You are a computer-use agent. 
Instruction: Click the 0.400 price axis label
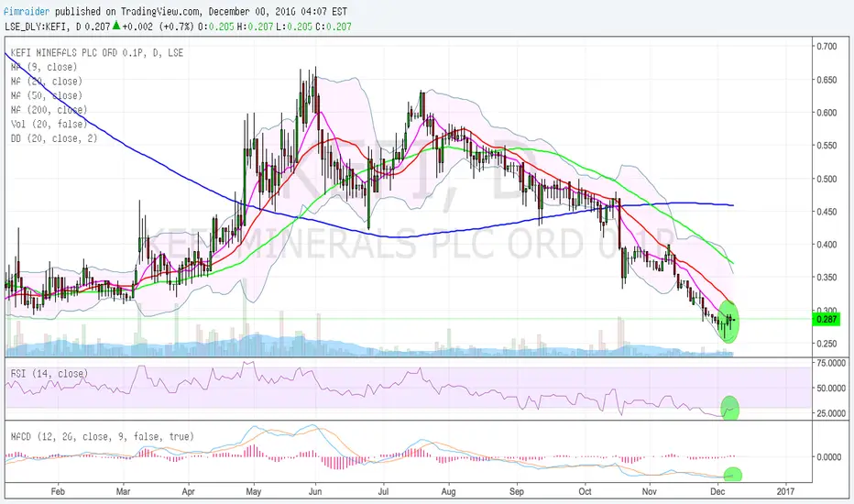827,244
